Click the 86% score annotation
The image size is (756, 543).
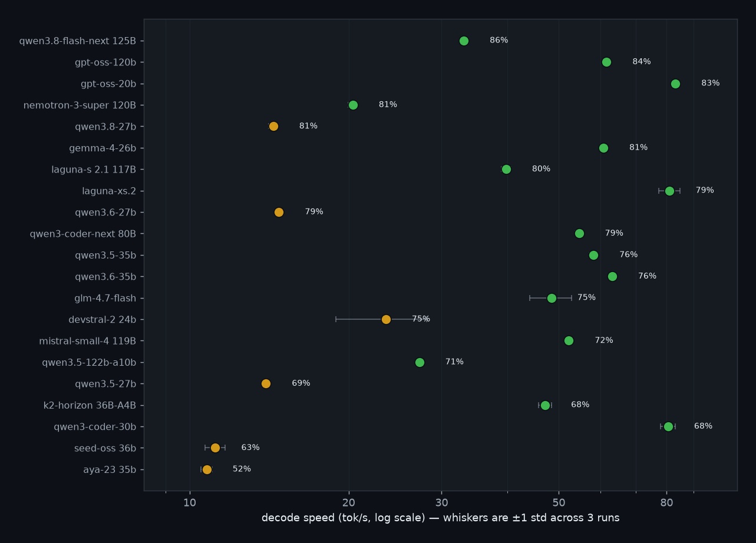[x=499, y=40]
